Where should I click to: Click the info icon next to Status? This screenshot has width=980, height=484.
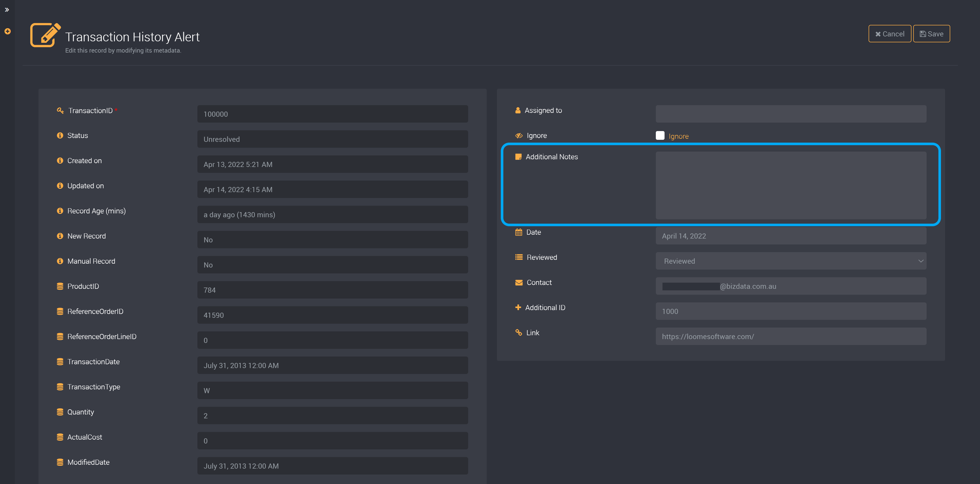(x=60, y=135)
